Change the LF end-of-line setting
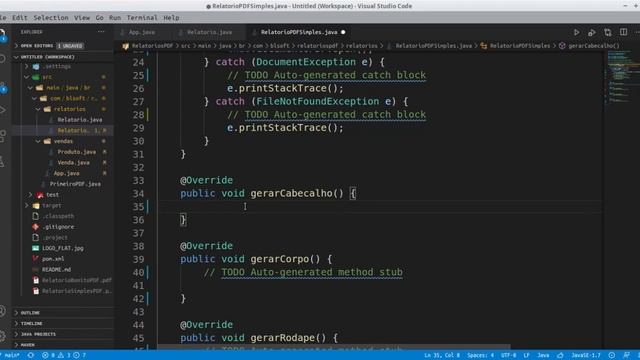 tap(527, 355)
